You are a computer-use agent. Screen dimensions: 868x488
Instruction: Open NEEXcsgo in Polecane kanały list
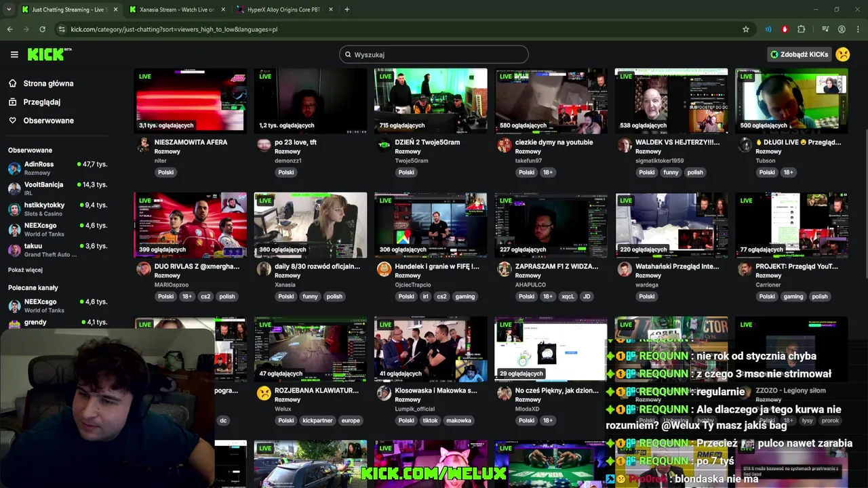click(58, 306)
